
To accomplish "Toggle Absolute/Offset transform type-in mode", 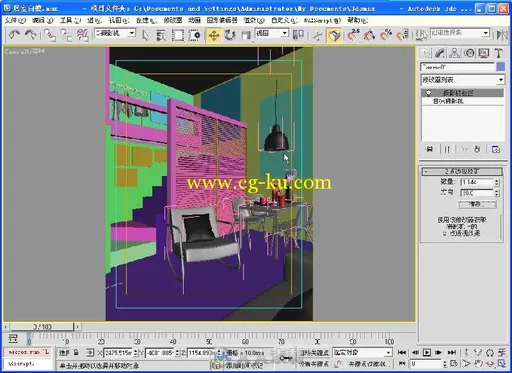I will [x=90, y=352].
